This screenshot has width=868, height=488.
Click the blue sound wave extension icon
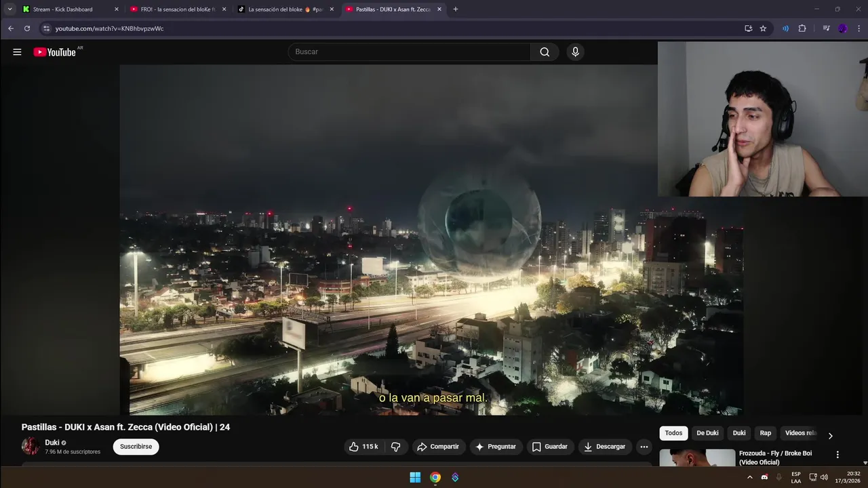tap(785, 28)
